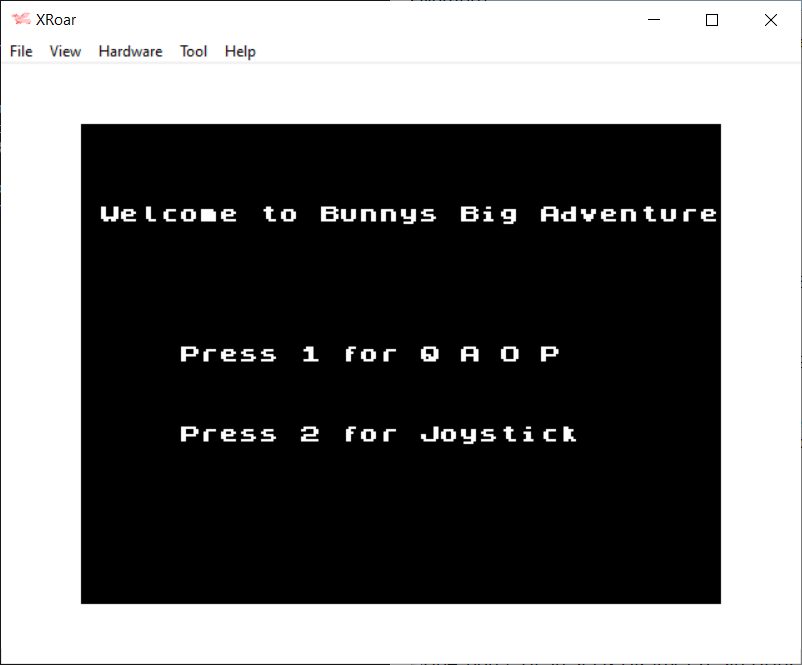
Task: Maximize the XRoar window
Action: pos(712,20)
